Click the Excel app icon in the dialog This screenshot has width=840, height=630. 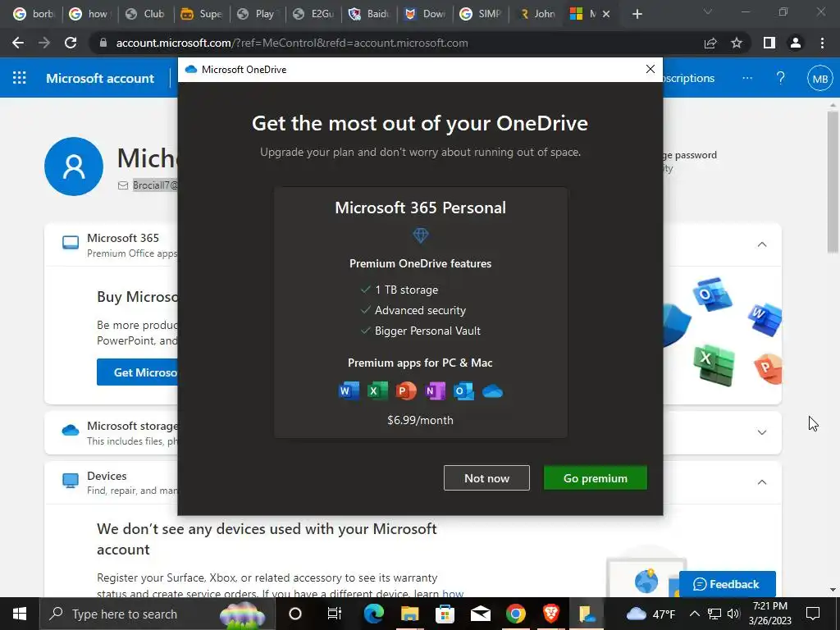(377, 391)
